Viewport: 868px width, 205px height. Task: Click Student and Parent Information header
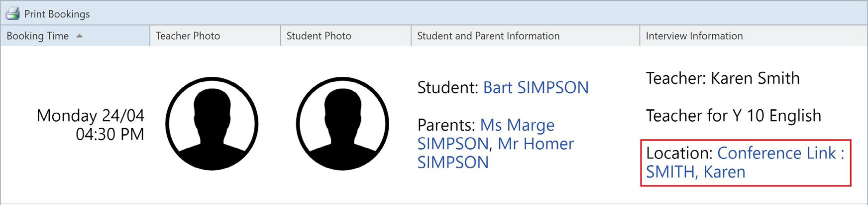click(525, 36)
